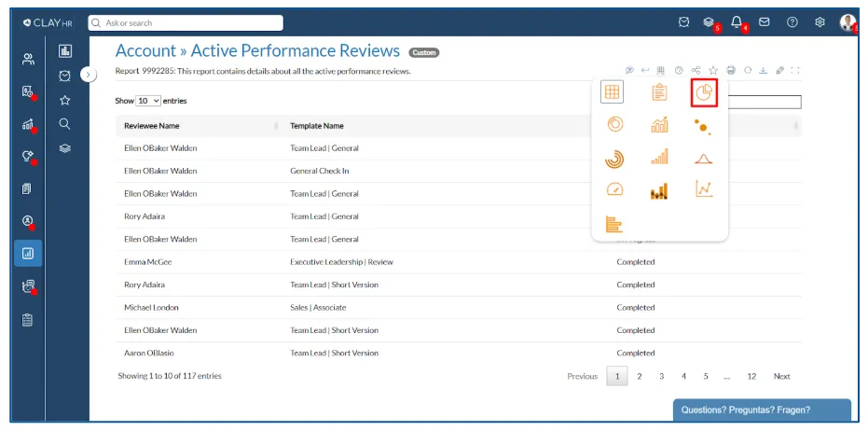Open the People icon in left sidebar
Screen dimensions: 868x431
tap(28, 60)
